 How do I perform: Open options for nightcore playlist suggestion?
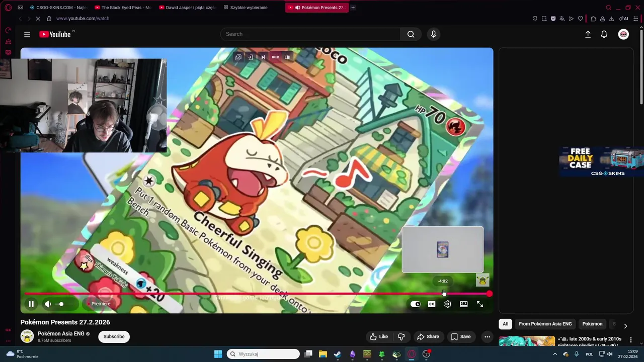(631, 340)
